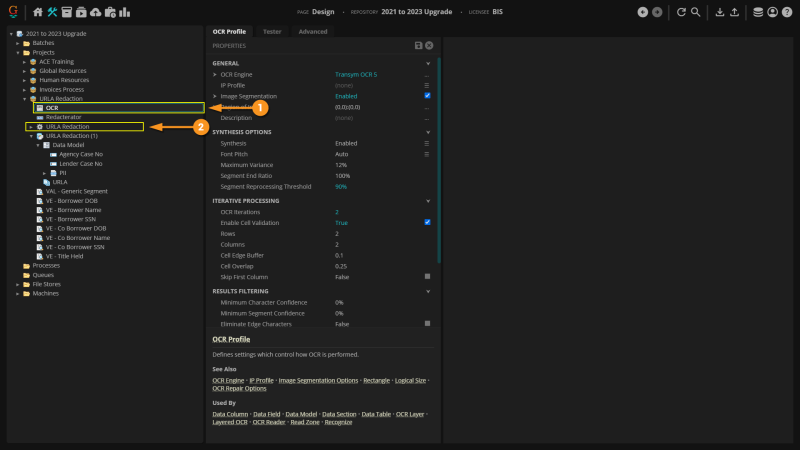Open the Description ellipsis editor
The width and height of the screenshot is (800, 450).
pyautogui.click(x=427, y=118)
